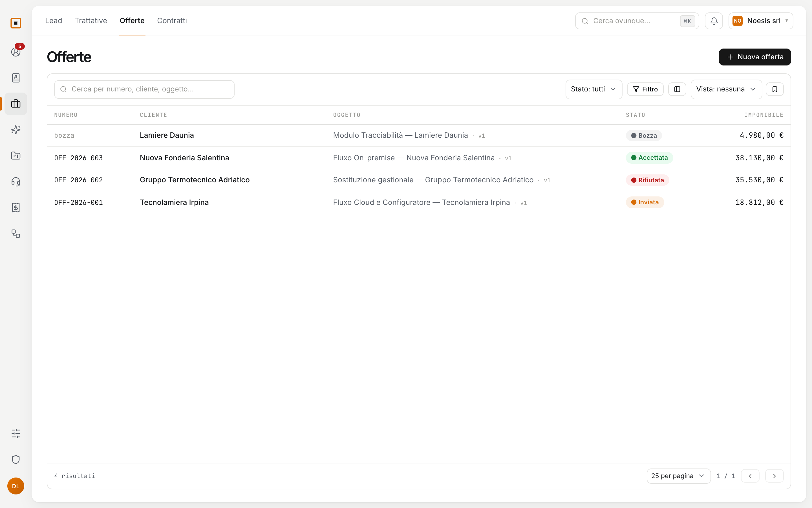Viewport: 812px width, 508px height.
Task: Focus the Cerca per numero, cliente search field
Action: click(144, 89)
